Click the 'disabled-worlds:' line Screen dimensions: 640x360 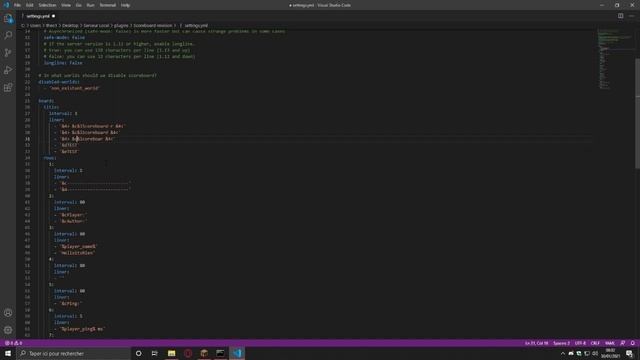59,82
